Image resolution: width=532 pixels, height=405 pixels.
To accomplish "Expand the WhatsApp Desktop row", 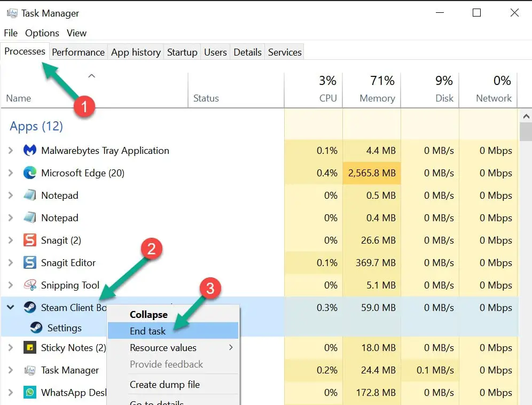I will [11, 392].
